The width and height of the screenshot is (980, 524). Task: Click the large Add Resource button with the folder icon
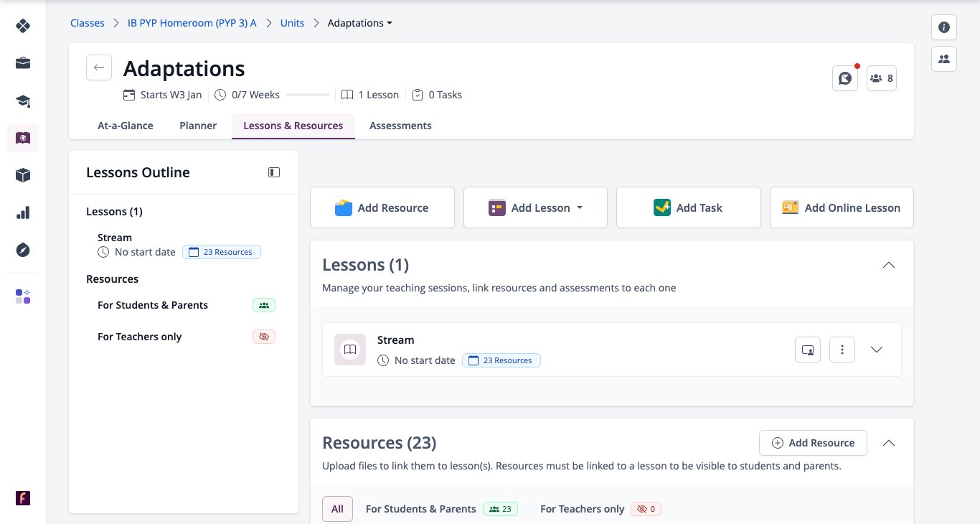[x=382, y=207]
